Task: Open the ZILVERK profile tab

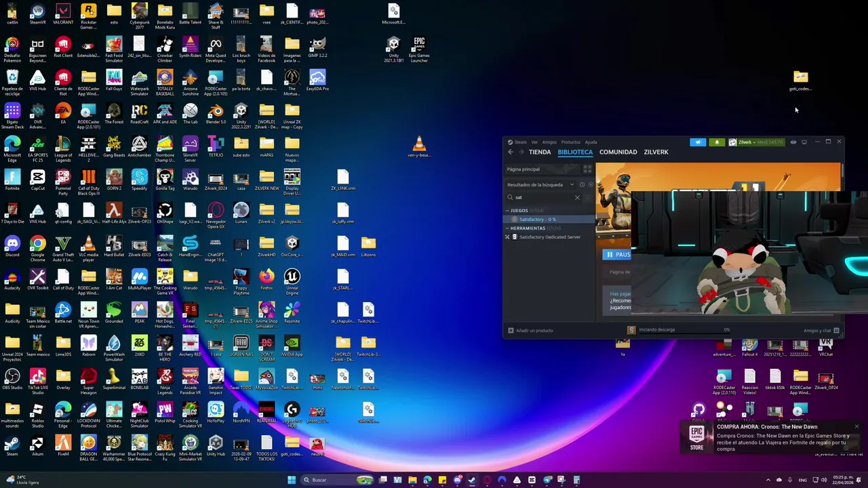Action: pos(656,152)
